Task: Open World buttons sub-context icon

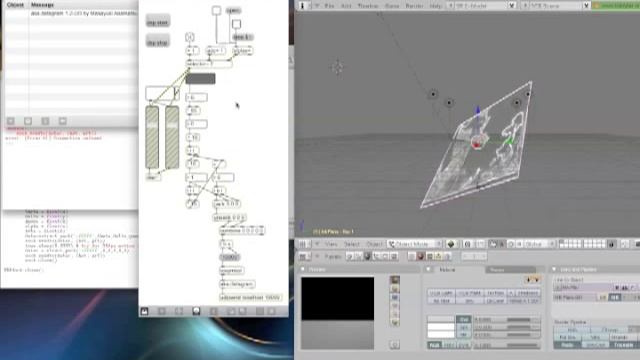Action: pyautogui.click(x=447, y=256)
